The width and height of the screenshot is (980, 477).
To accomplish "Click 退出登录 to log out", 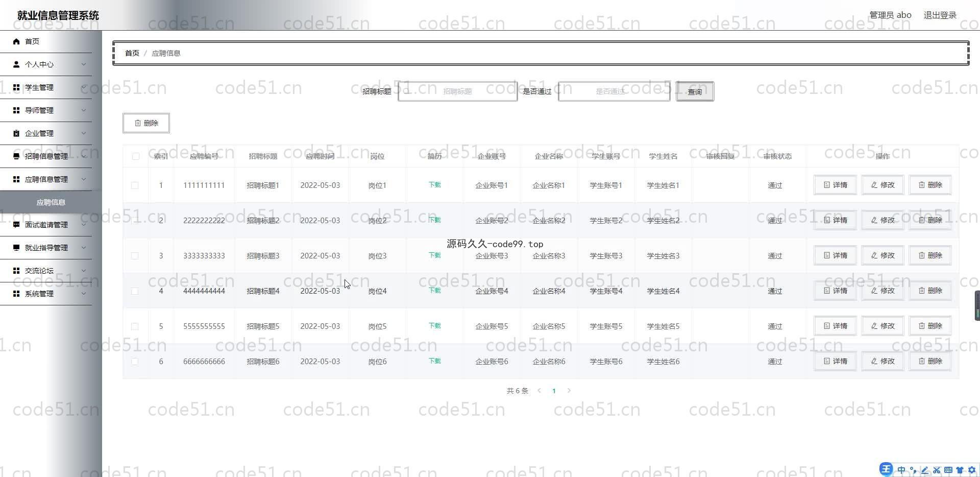I will point(940,15).
